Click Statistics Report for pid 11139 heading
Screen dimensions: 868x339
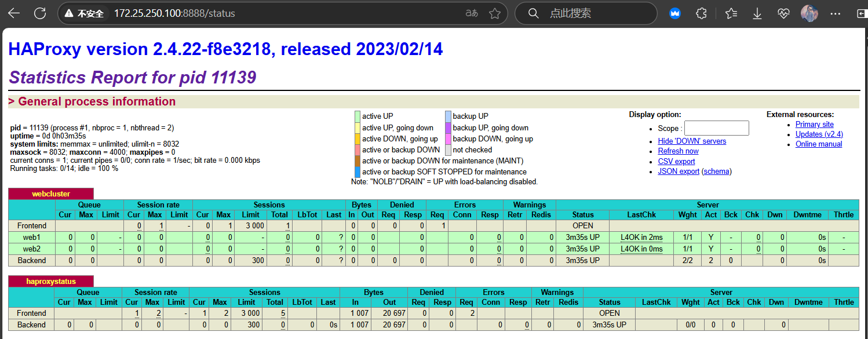tap(132, 77)
